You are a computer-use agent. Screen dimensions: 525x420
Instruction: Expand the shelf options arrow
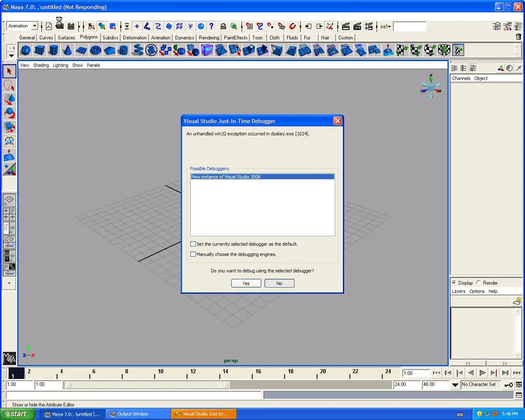click(11, 55)
